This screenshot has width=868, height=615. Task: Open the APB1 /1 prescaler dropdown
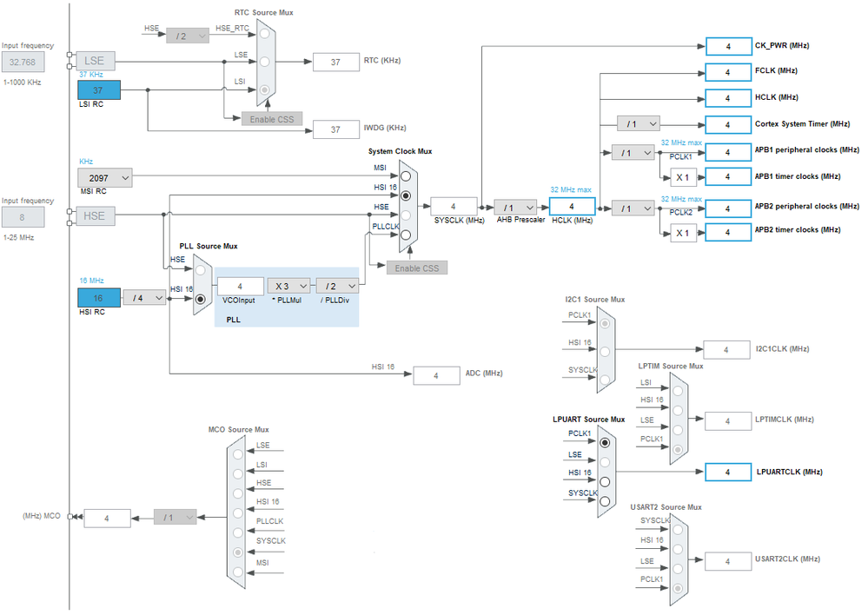(633, 152)
